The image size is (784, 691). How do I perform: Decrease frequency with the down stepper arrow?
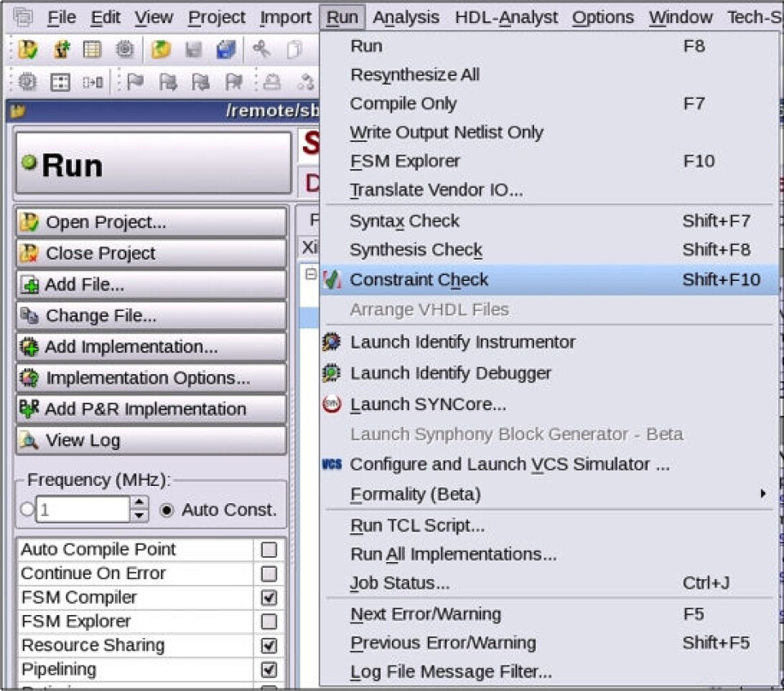point(140,515)
